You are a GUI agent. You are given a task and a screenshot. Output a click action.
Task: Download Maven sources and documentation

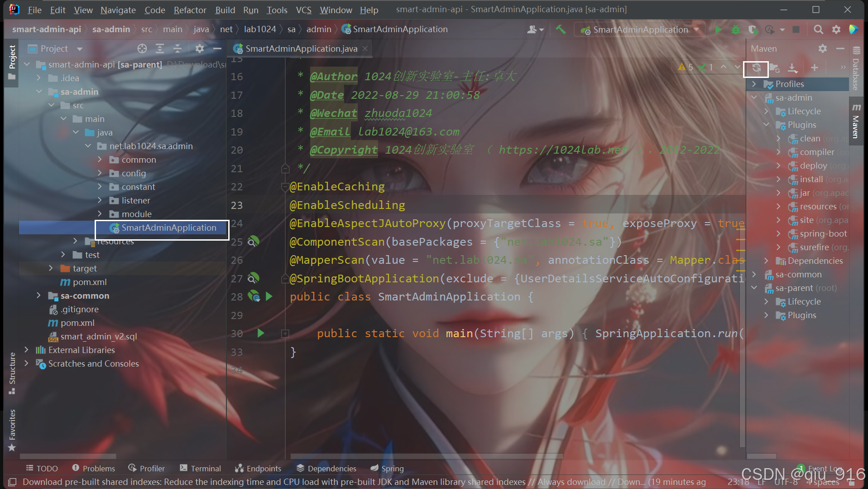point(792,68)
